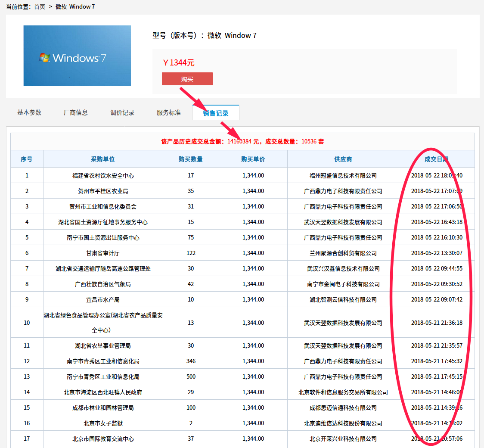The height and width of the screenshot is (448, 484).
Task: Click the 供应商 column header
Action: [343, 159]
